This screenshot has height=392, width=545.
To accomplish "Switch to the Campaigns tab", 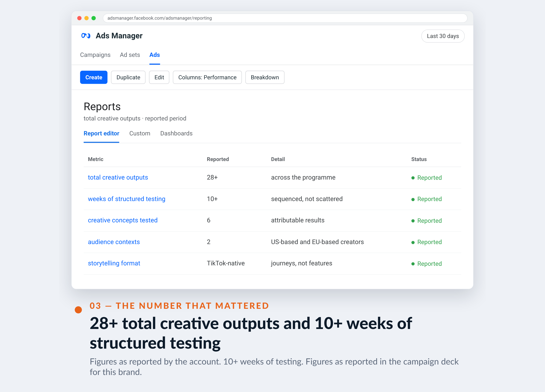I will [95, 55].
